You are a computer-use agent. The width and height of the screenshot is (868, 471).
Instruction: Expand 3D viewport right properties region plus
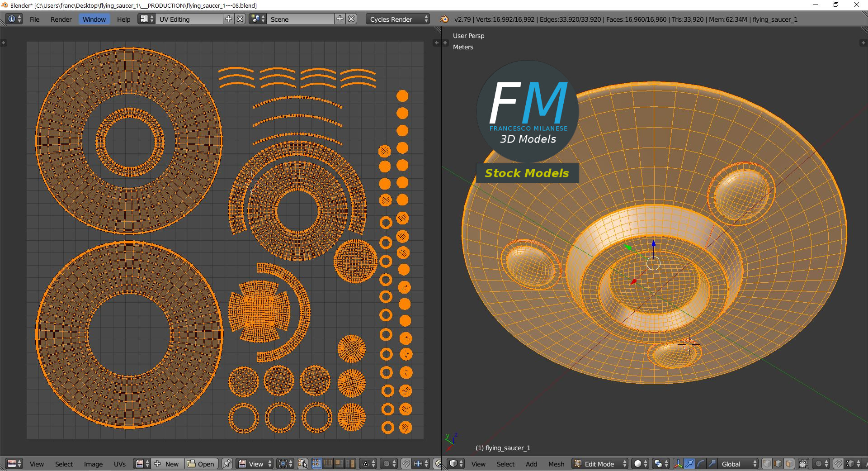point(863,43)
